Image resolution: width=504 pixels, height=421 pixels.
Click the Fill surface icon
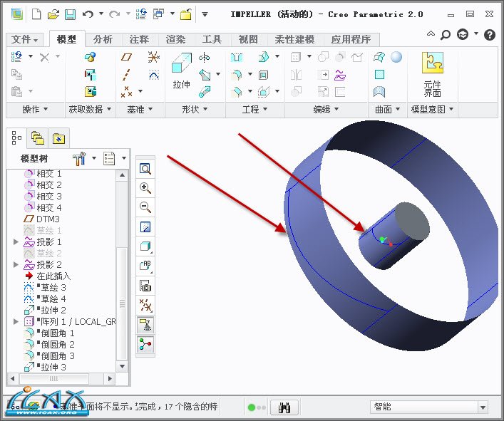tap(380, 75)
